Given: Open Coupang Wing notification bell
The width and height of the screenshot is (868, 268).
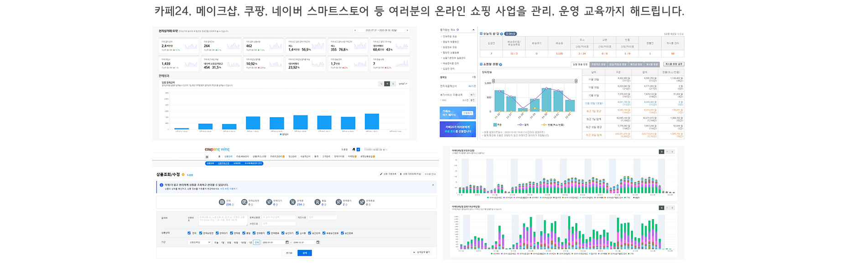Looking at the screenshot, I should tap(353, 149).
